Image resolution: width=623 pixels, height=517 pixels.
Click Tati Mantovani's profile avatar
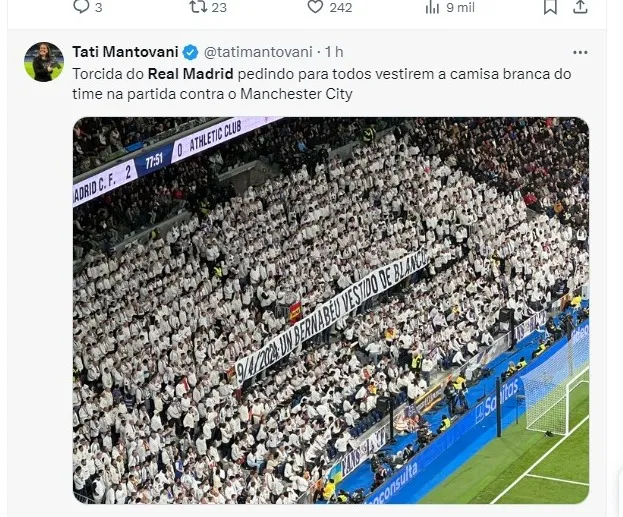tap(44, 62)
